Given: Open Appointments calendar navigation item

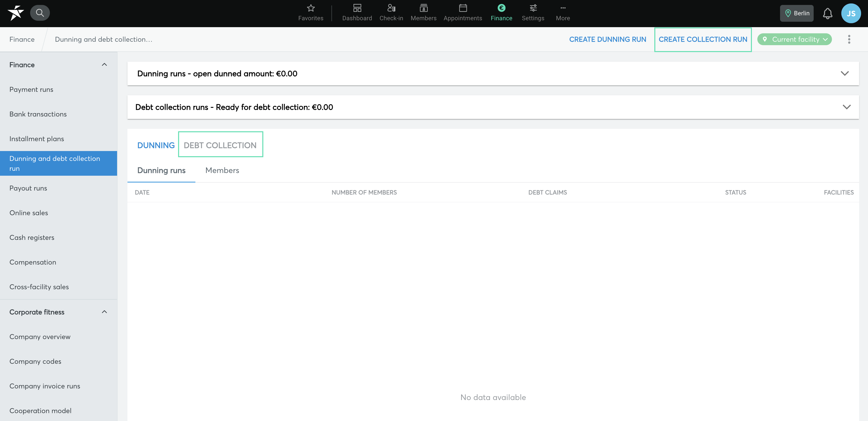Looking at the screenshot, I should coord(463,13).
